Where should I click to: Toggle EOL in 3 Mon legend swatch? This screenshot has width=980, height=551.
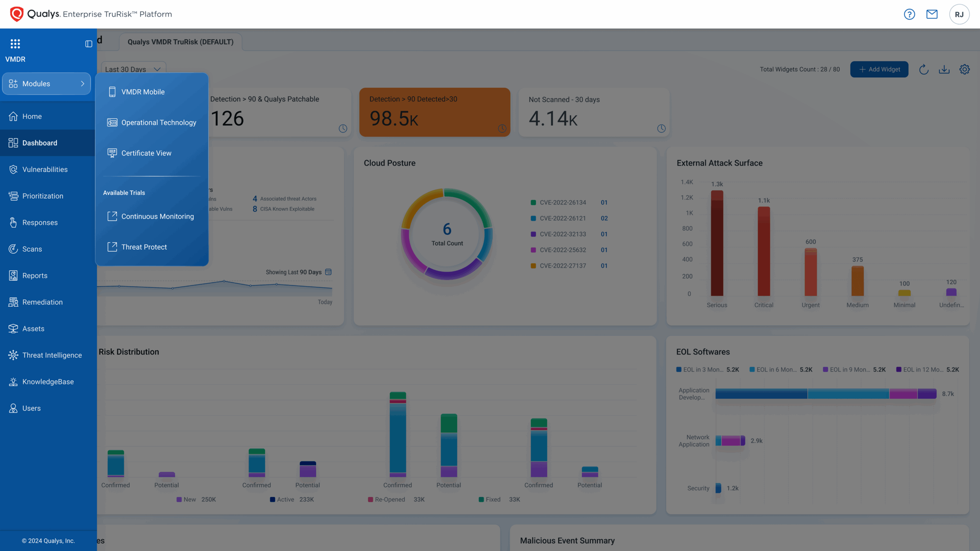[679, 369]
